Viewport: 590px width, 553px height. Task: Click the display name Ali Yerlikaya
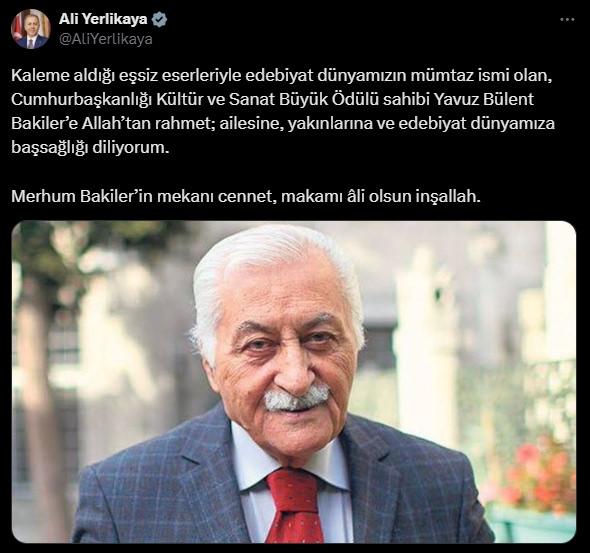tap(103, 19)
